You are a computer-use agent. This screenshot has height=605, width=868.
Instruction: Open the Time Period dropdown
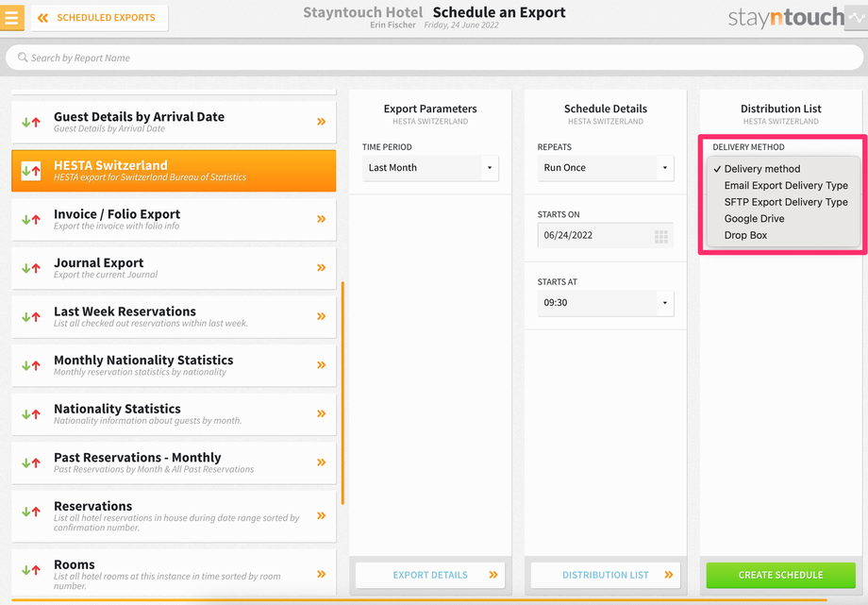(430, 168)
